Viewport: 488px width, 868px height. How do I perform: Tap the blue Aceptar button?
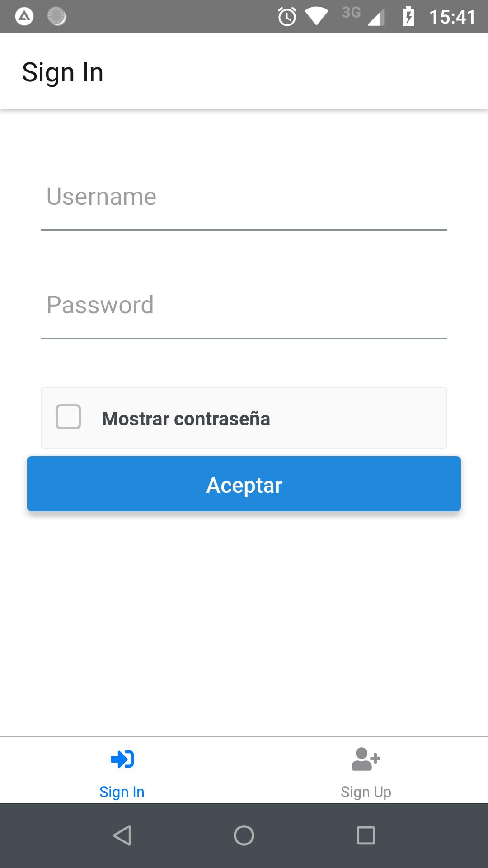[244, 484]
